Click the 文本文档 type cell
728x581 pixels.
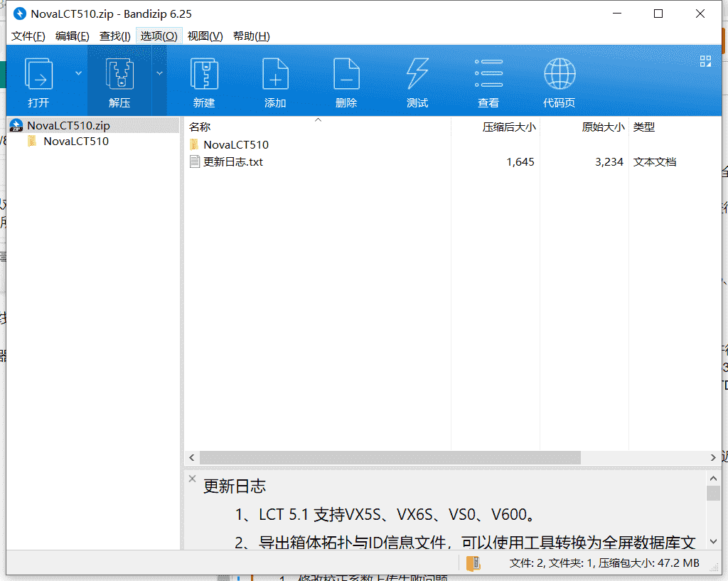655,162
